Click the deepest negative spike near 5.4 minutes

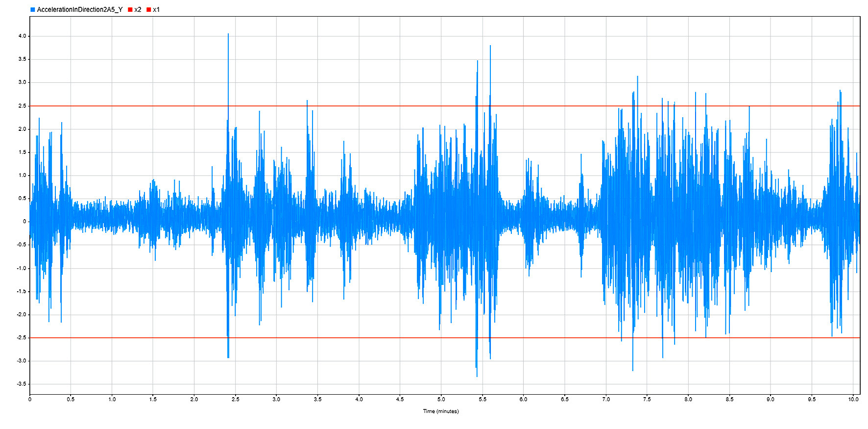click(x=477, y=375)
